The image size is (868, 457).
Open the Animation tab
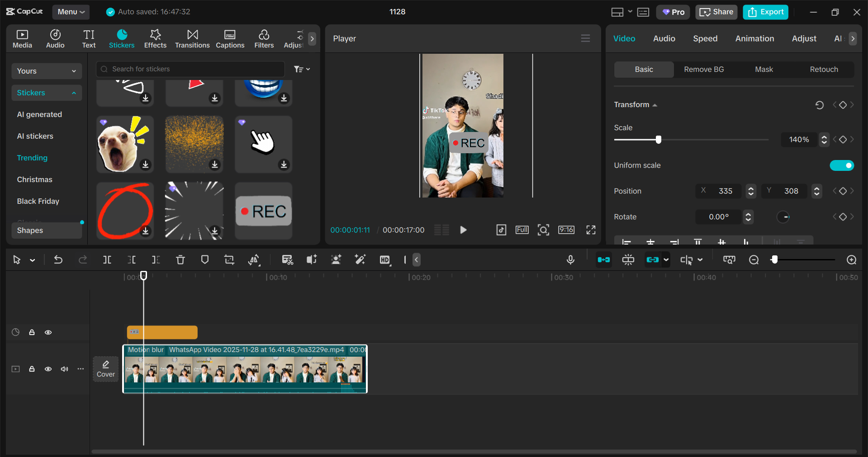tap(754, 39)
